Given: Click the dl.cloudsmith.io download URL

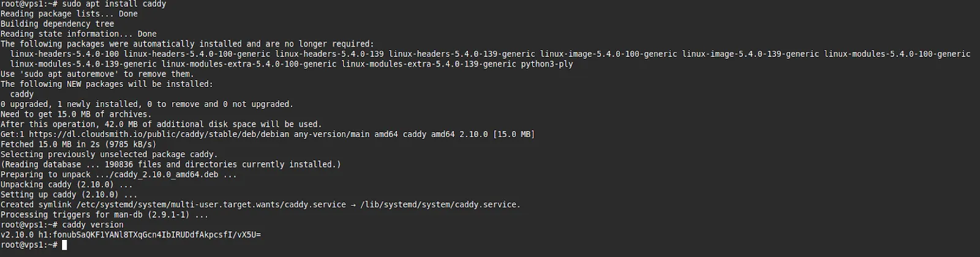Looking at the screenshot, I should click(x=158, y=135).
